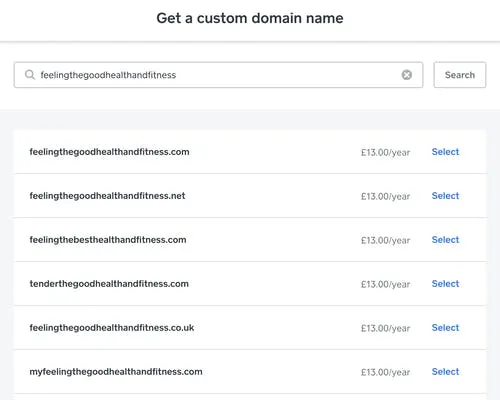This screenshot has height=400, width=500.
Task: Click the magnifier icon in search field
Action: pos(30,75)
